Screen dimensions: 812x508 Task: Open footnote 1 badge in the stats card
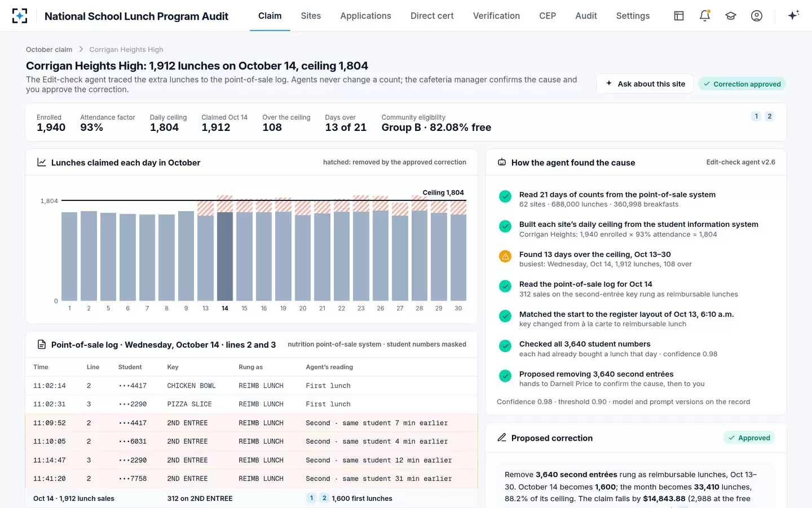[756, 116]
